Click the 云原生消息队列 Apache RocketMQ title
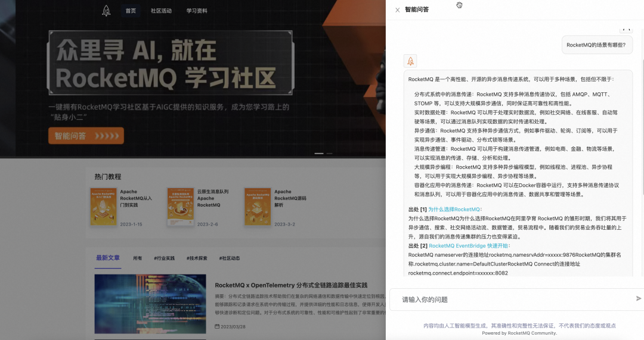This screenshot has height=340, width=644. pos(213,198)
